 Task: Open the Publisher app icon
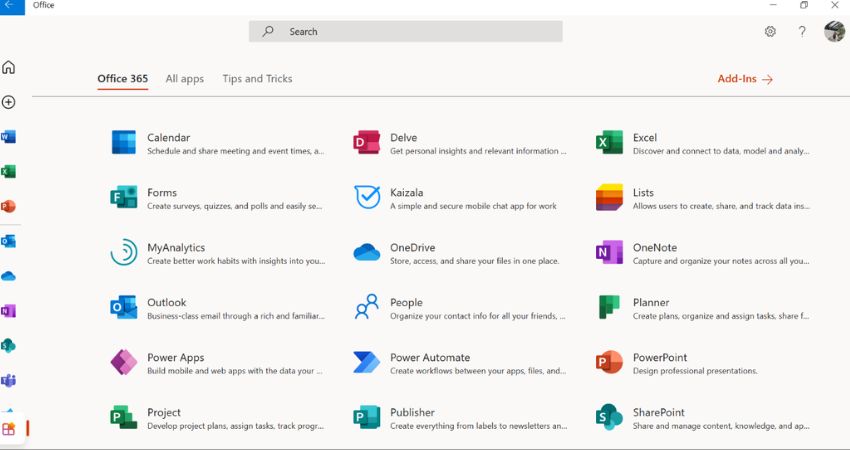(x=367, y=417)
